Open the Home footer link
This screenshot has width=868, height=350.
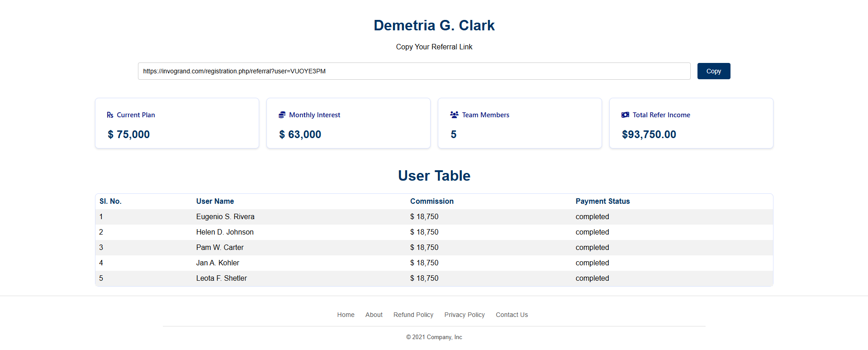point(346,315)
